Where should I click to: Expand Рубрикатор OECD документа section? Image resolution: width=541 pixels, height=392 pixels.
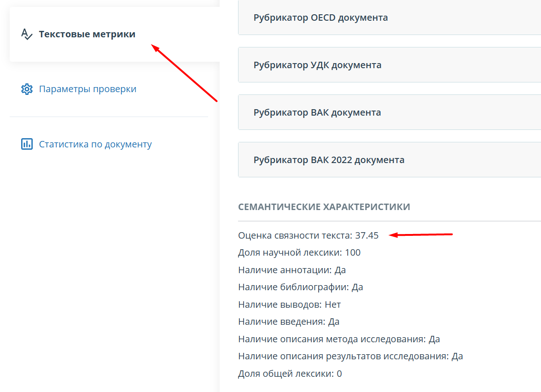coord(320,18)
